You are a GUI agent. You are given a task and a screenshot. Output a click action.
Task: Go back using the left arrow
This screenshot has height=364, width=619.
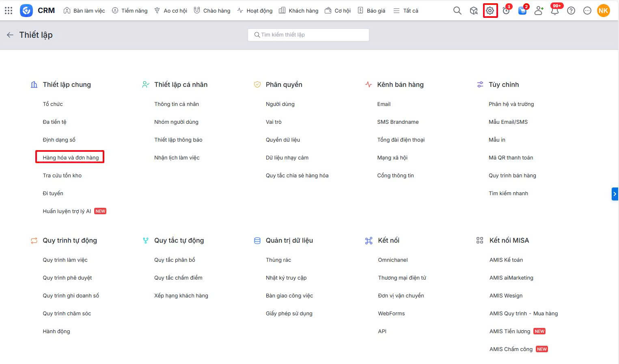click(10, 35)
